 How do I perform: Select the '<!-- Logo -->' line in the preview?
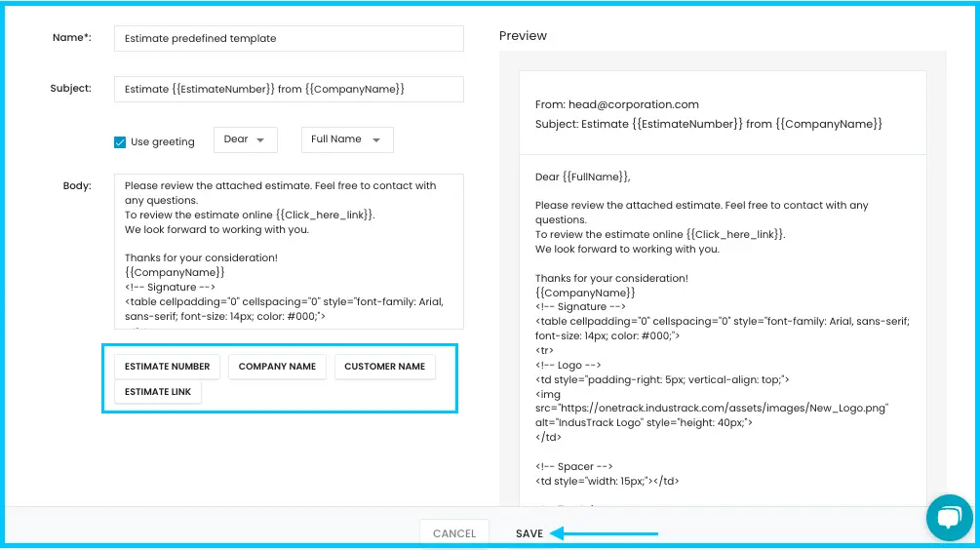(568, 365)
